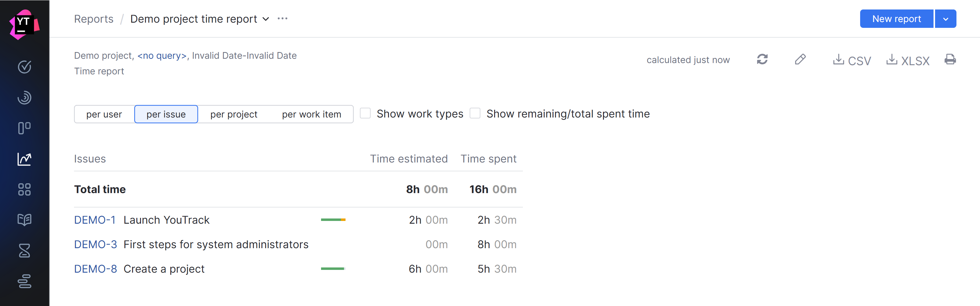Expand the report title dropdown chevron

coord(266,19)
